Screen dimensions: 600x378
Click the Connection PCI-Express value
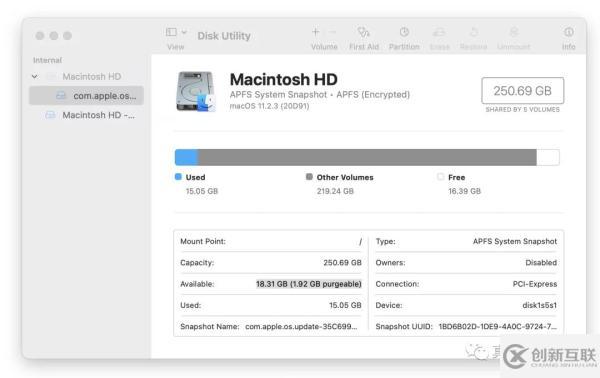(x=535, y=284)
